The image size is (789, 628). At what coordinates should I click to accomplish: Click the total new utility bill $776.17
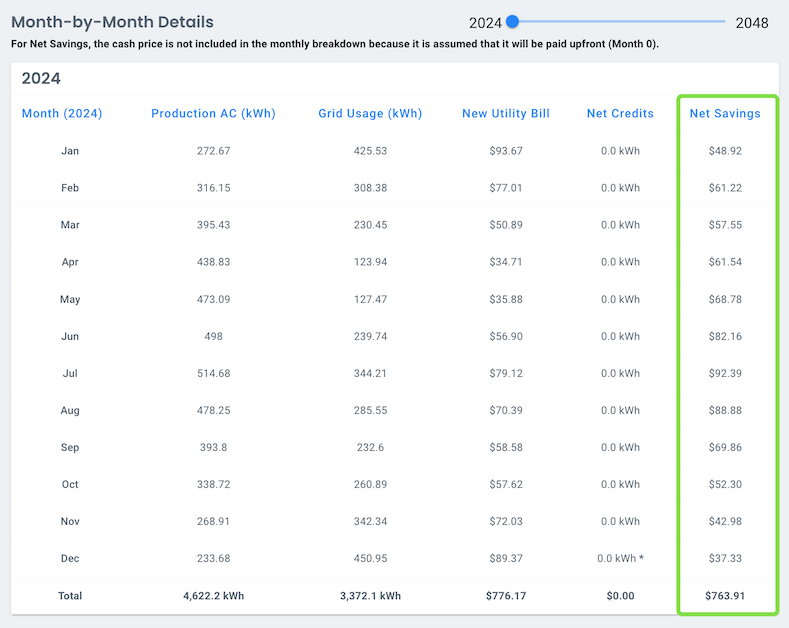[x=505, y=596]
